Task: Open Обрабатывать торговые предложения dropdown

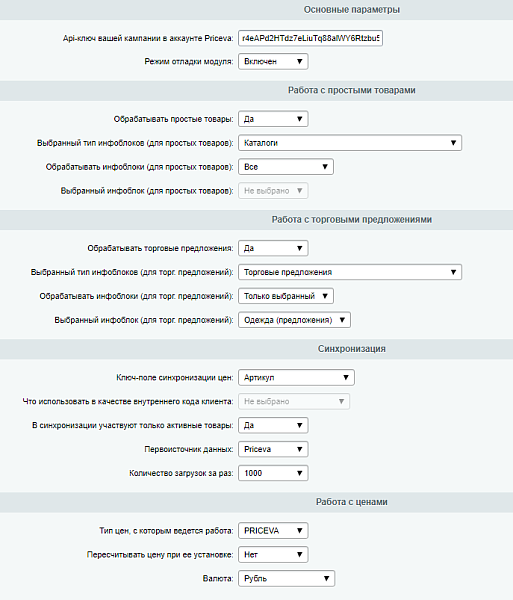Action: coord(273,248)
